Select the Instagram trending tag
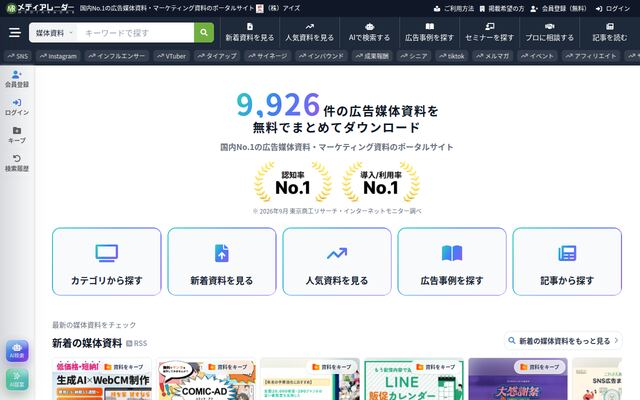Screen dimensions: 640x400 click(x=58, y=56)
